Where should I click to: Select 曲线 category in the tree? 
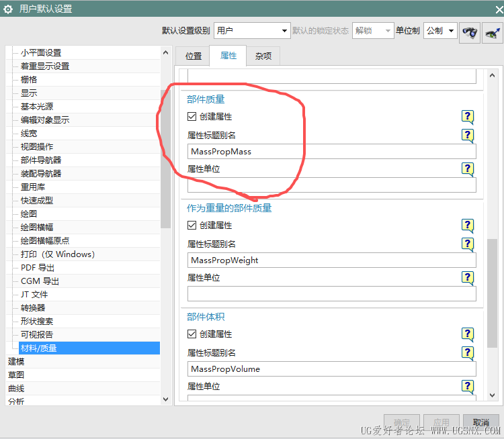pos(16,389)
